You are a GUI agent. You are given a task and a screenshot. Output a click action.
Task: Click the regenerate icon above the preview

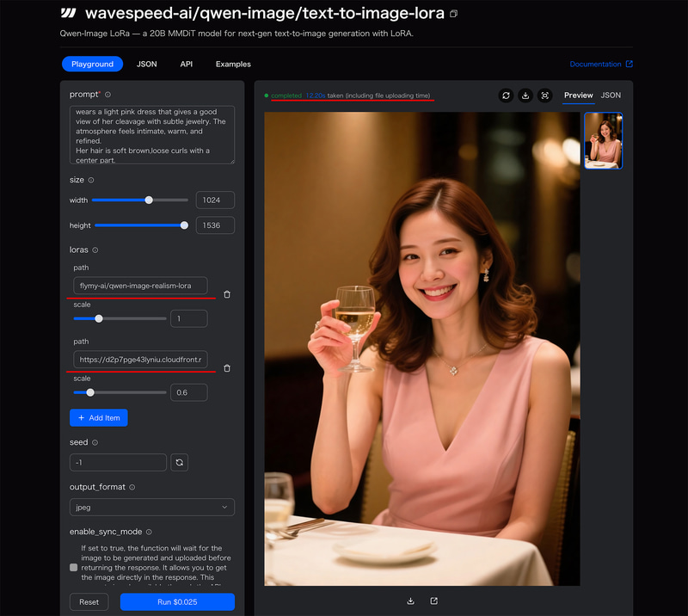click(x=506, y=95)
